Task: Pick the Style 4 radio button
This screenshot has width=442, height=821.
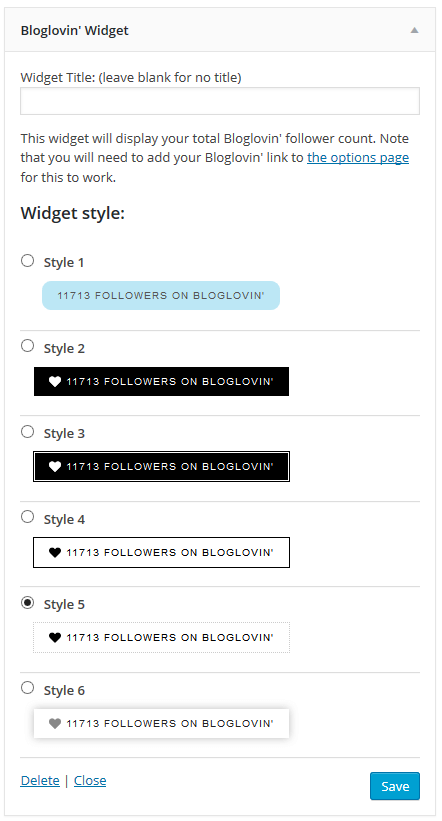Action: (x=27, y=517)
